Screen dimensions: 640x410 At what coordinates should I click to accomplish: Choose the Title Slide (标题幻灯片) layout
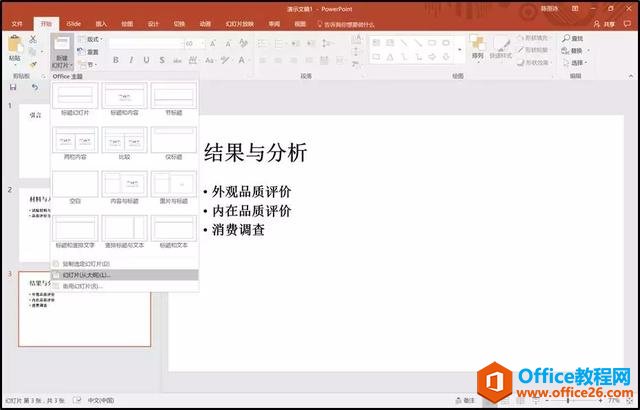pos(75,99)
